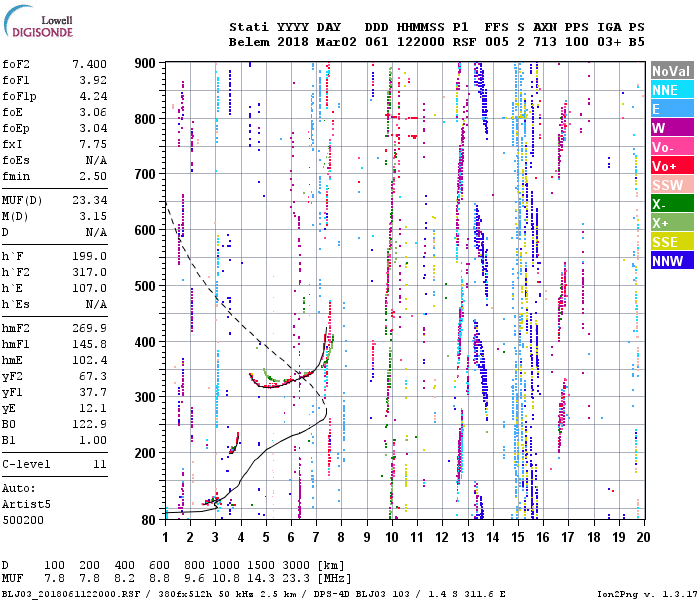Click the fmin value 2.50
This screenshot has width=700, height=600.
(93, 176)
